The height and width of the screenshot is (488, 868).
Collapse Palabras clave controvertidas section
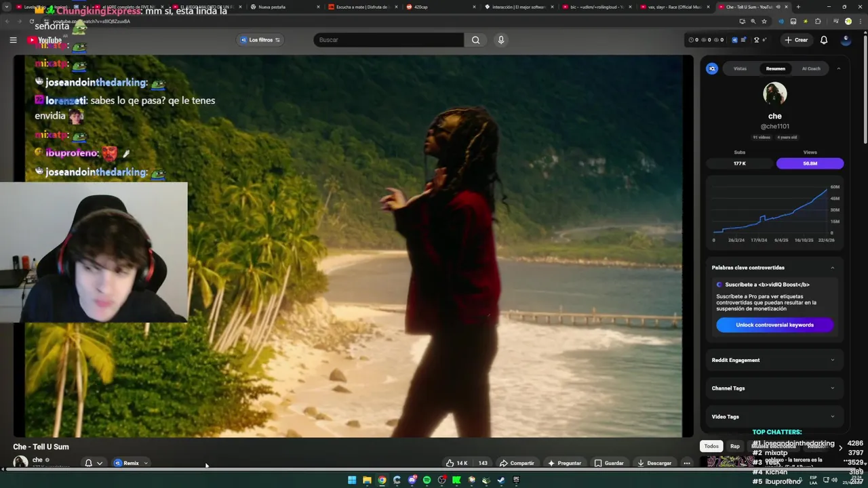[833, 268]
